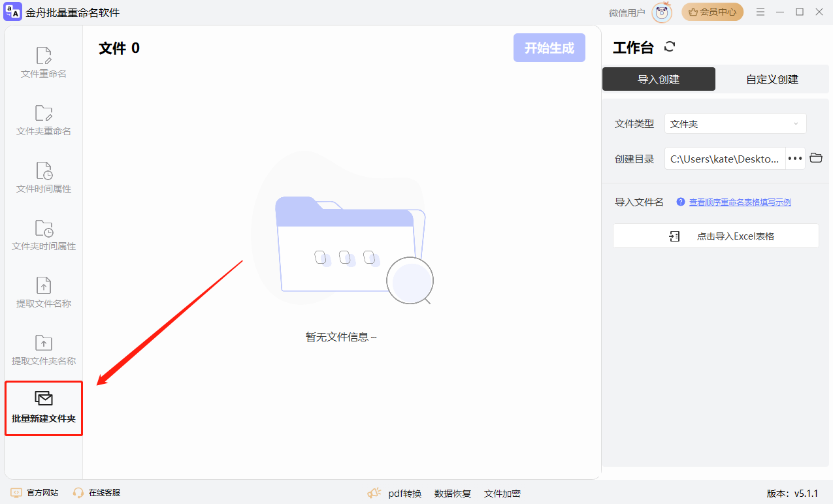Click the app logo in title bar
Viewport: 833px width, 504px height.
(x=12, y=12)
